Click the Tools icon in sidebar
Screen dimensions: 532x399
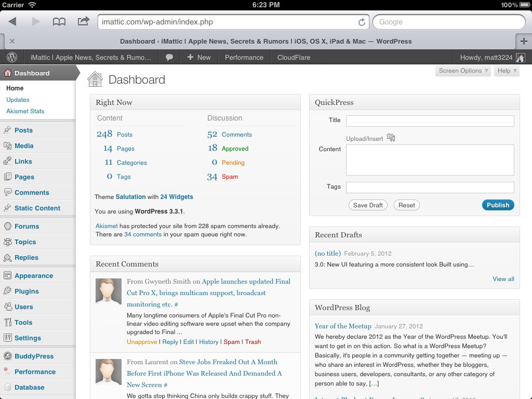point(7,322)
